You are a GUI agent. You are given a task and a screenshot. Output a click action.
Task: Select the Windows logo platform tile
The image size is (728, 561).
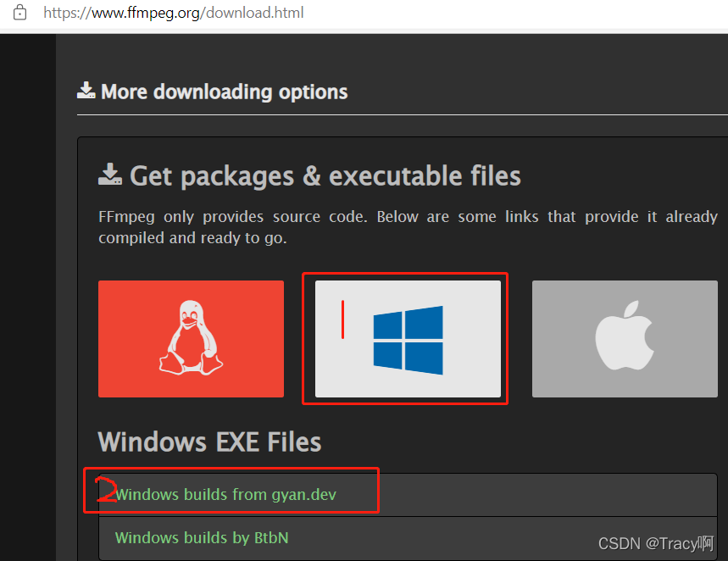point(408,339)
